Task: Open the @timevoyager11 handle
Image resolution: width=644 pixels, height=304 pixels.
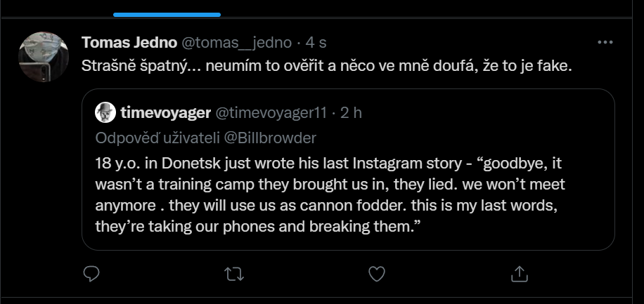Action: pos(271,113)
